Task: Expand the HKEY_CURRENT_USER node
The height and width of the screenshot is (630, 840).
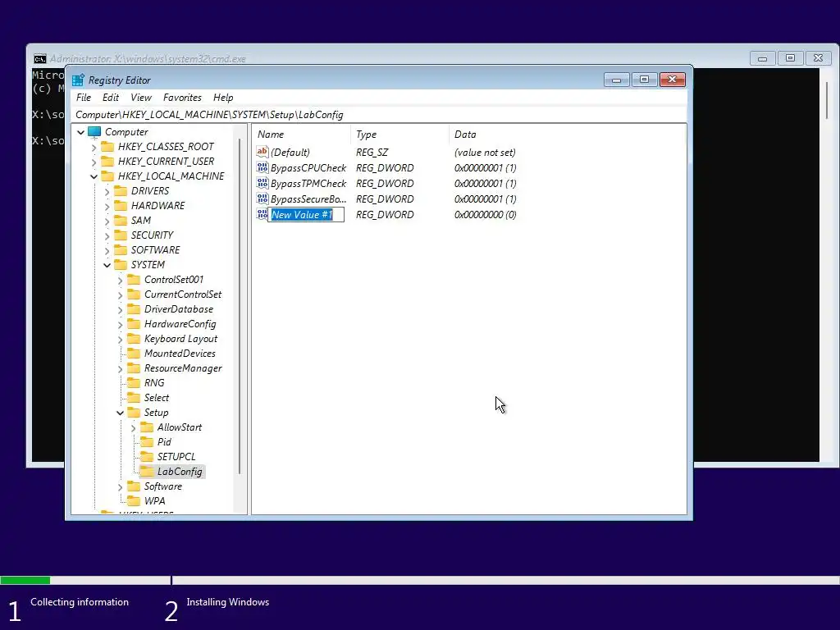Action: click(x=94, y=162)
